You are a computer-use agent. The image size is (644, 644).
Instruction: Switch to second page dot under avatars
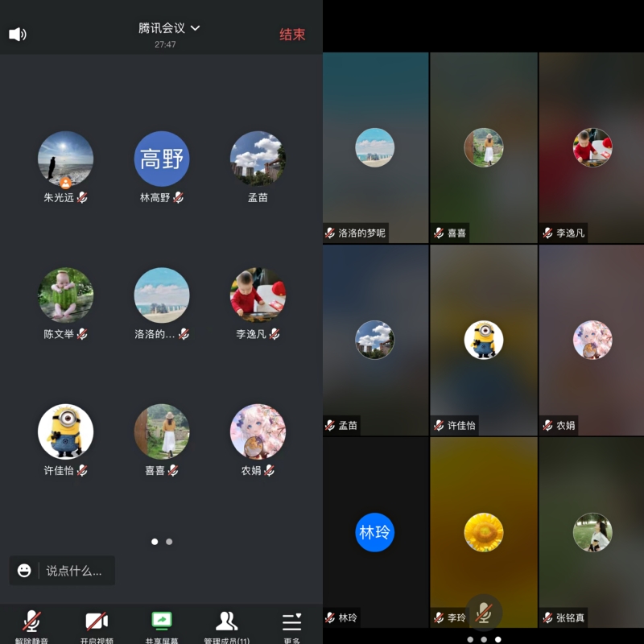click(169, 542)
